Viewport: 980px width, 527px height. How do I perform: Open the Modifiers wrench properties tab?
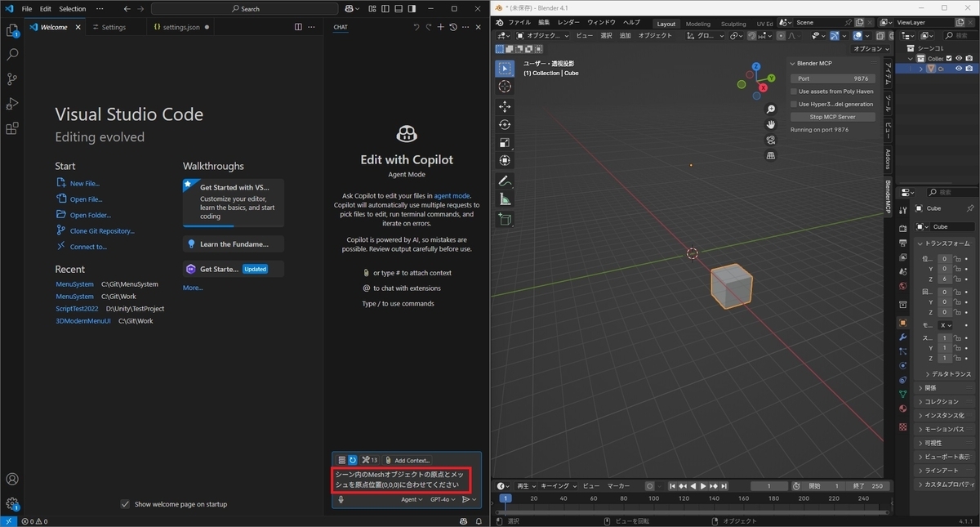(x=902, y=337)
